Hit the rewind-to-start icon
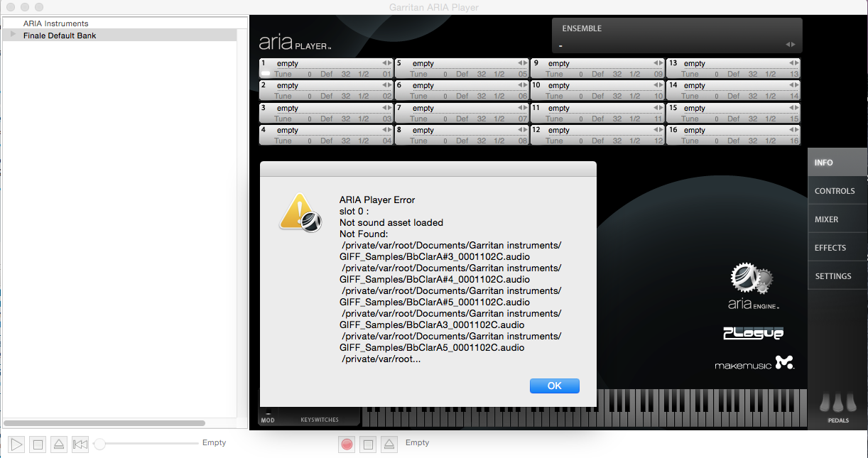The width and height of the screenshot is (868, 458). coord(80,445)
